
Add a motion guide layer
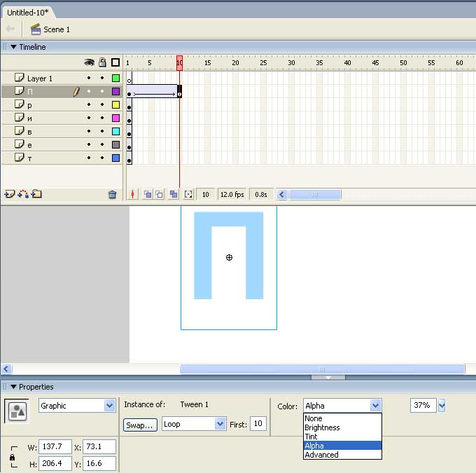(23, 194)
